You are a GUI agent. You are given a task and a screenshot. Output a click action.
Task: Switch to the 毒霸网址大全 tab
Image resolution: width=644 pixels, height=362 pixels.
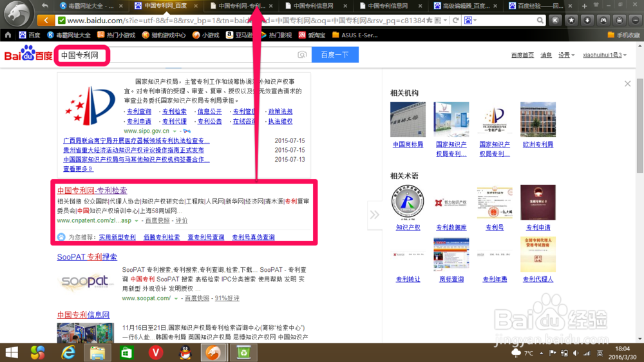pos(91,6)
